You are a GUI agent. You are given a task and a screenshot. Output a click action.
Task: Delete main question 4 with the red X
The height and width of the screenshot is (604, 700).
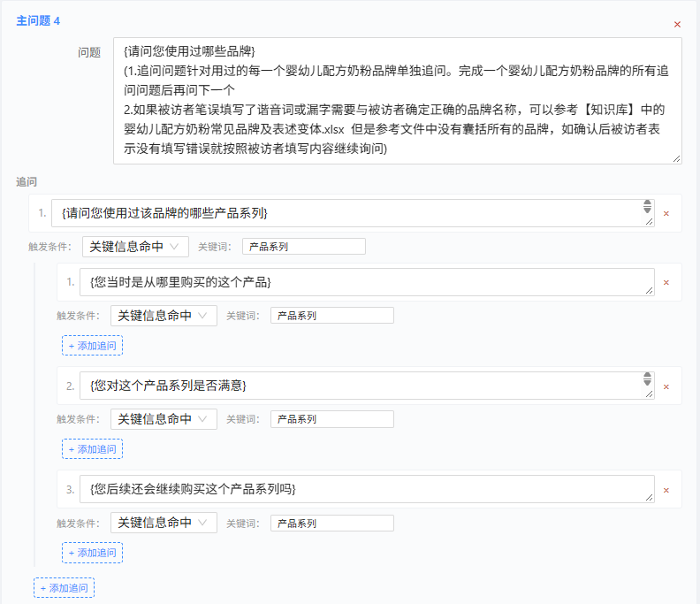tap(677, 25)
